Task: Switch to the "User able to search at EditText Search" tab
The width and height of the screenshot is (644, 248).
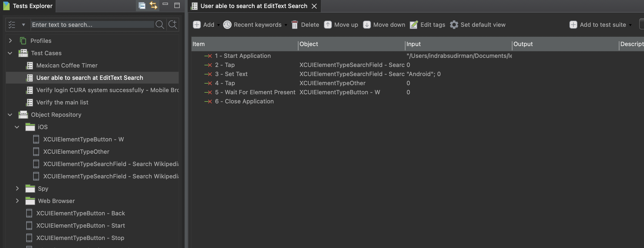Action: pos(253,6)
